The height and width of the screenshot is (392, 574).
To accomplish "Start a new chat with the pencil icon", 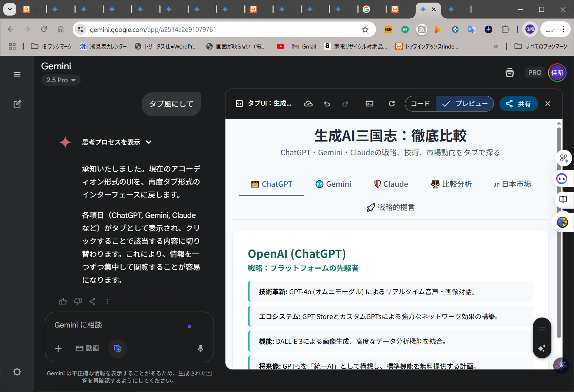I will point(17,104).
